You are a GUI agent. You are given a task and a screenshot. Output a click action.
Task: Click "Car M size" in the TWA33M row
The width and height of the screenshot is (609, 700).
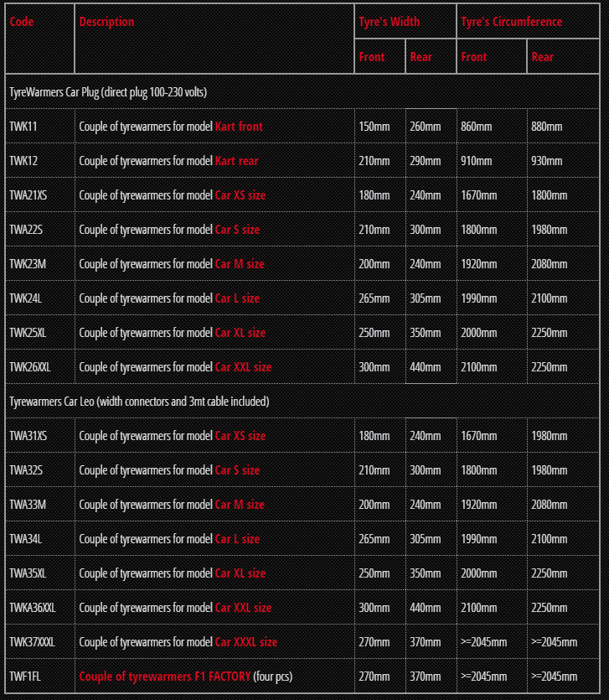pos(240,505)
